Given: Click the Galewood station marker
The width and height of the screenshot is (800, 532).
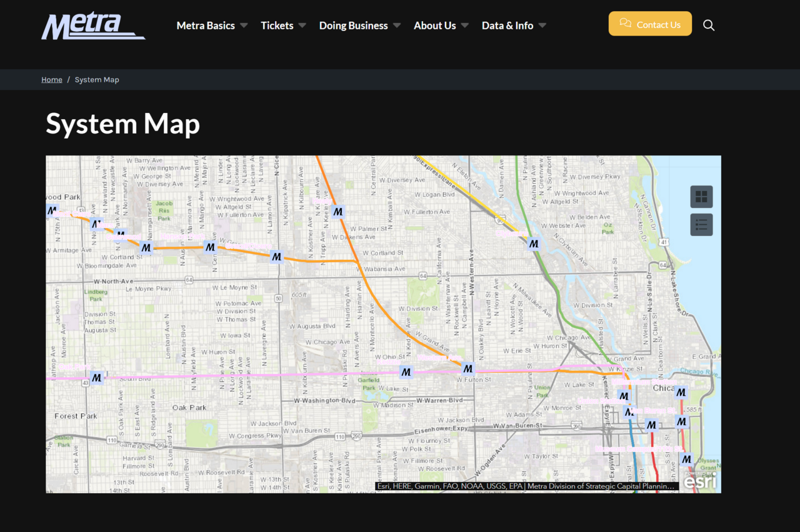Looking at the screenshot, I should 146,247.
